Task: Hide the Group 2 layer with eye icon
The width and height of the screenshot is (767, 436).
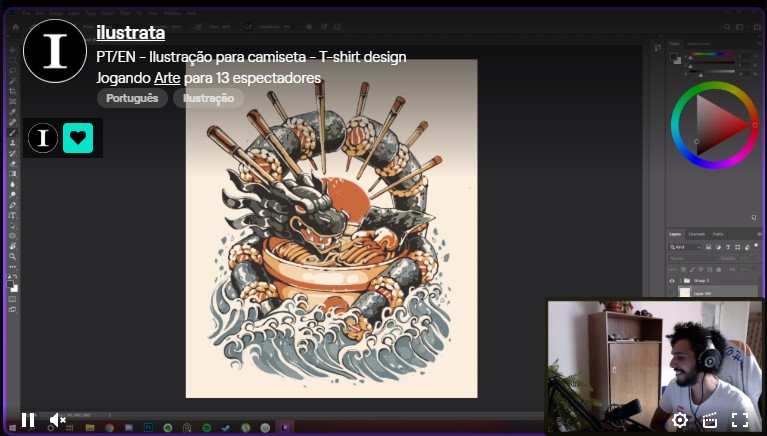Action: [672, 281]
